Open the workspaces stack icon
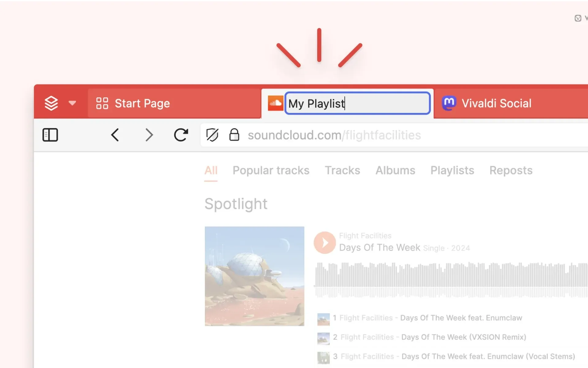Image resolution: width=588 pixels, height=368 pixels. 51,103
